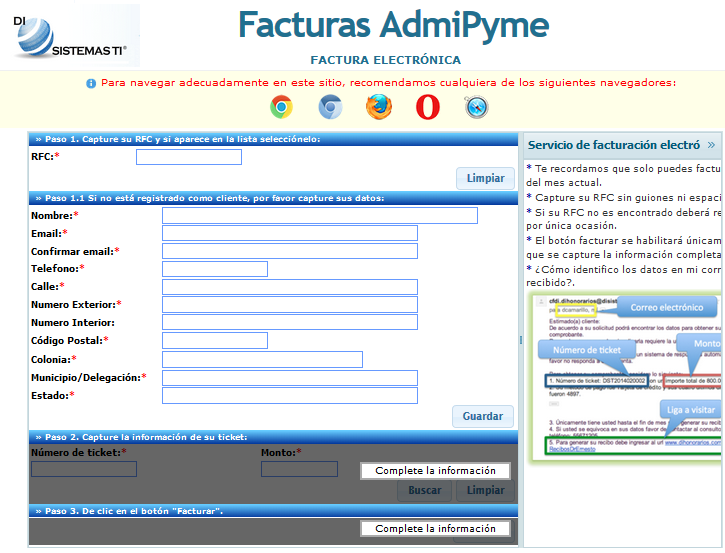Click the Número de ticket callout in example

point(587,350)
